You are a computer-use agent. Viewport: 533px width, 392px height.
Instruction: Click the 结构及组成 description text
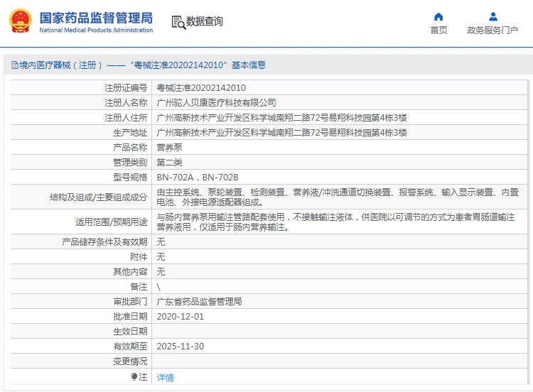click(x=338, y=197)
